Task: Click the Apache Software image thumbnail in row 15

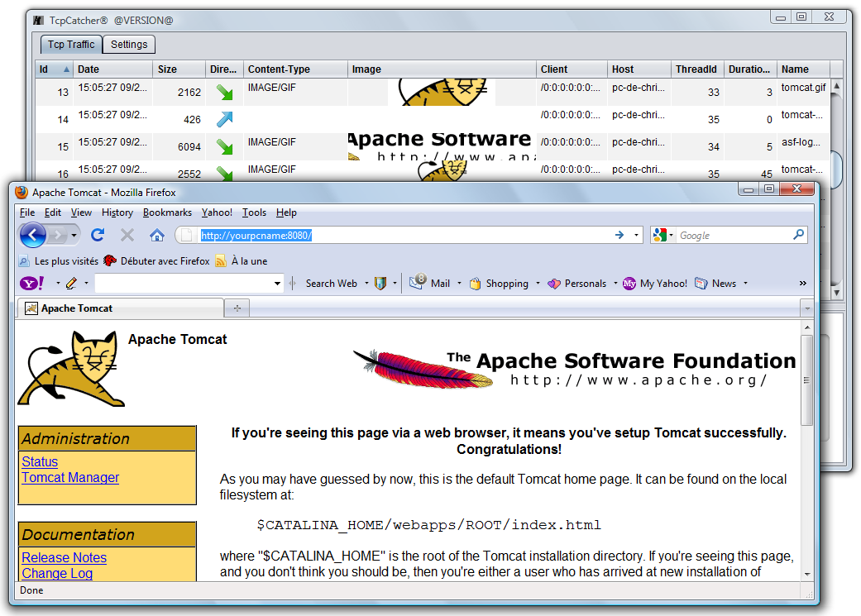Action: pos(442,146)
